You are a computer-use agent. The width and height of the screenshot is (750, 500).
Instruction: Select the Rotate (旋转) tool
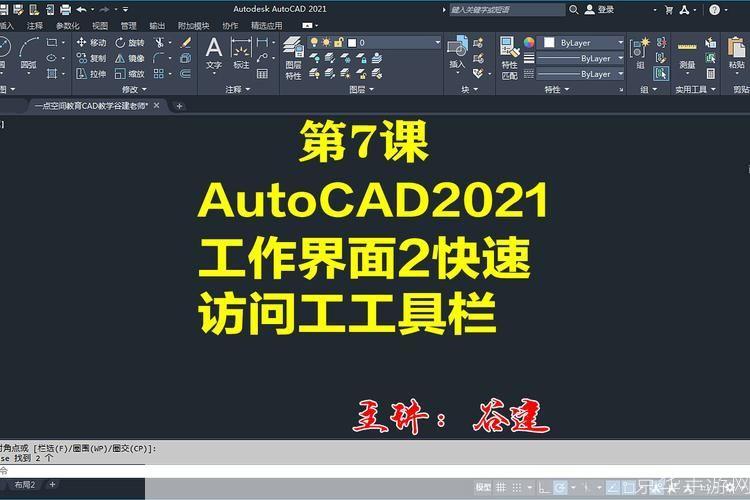point(130,43)
